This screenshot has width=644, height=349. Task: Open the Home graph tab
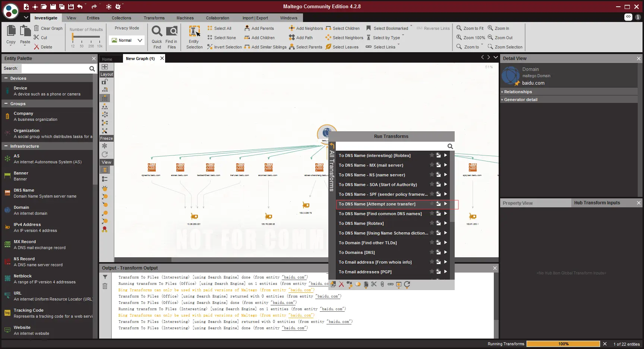107,59
